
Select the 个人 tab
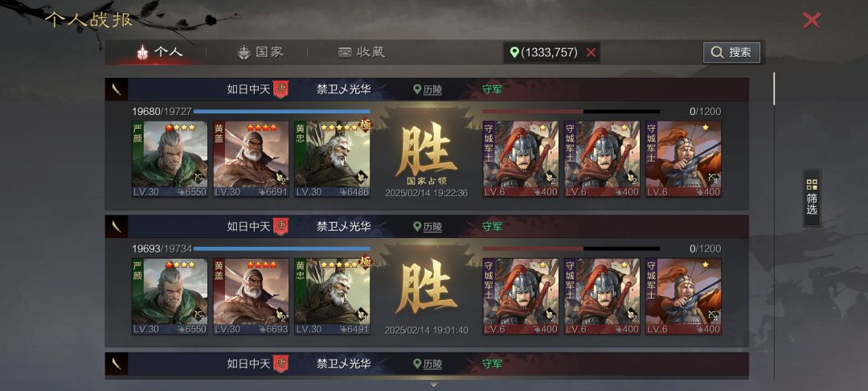[159, 52]
